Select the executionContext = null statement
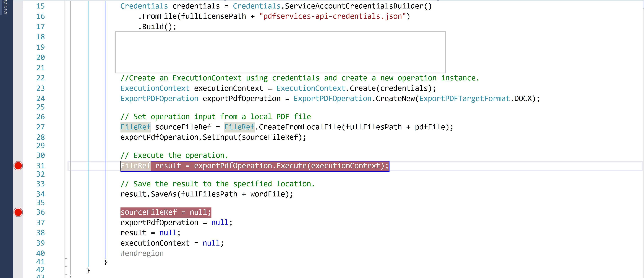 172,243
